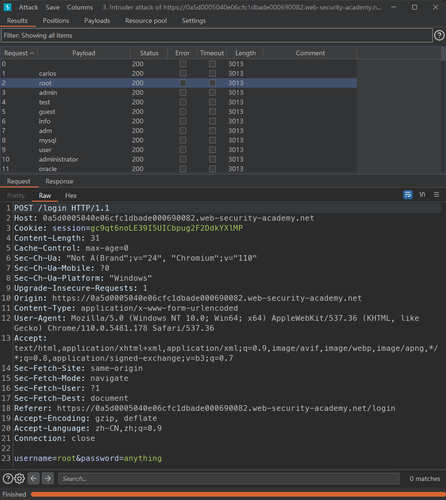This screenshot has width=446, height=500.
Task: Select the Pretty view tab
Action: tap(16, 196)
